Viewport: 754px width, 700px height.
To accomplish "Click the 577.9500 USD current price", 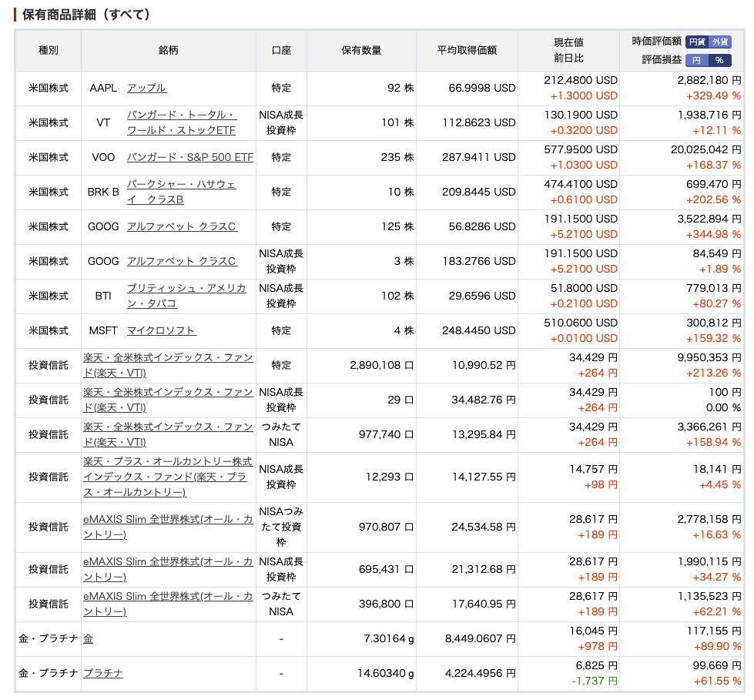I will point(581,149).
